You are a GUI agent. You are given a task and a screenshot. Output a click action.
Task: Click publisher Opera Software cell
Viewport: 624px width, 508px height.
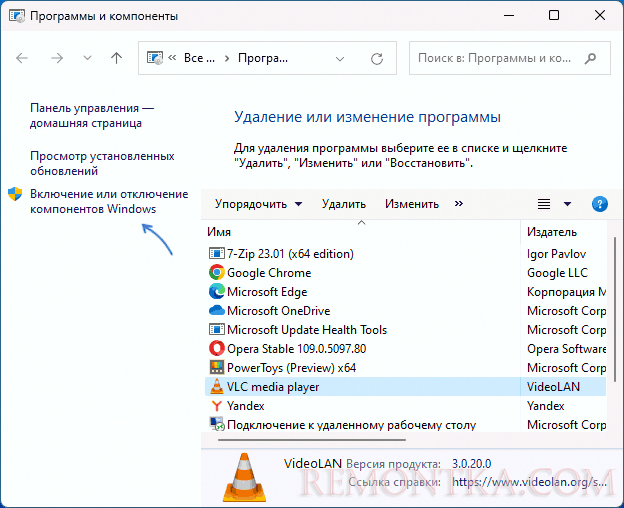click(566, 349)
